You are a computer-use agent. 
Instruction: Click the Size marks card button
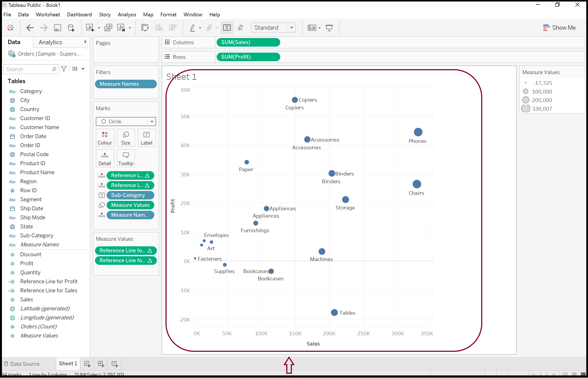[x=126, y=138]
